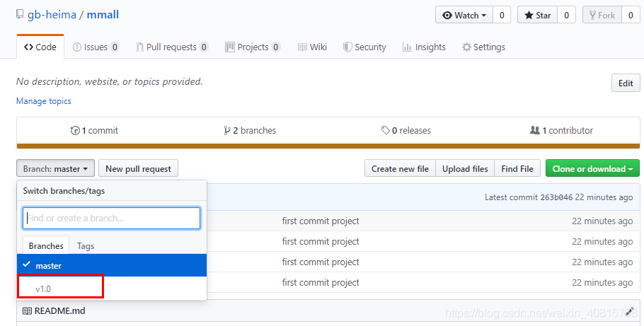Switch to the Security tab

[364, 47]
